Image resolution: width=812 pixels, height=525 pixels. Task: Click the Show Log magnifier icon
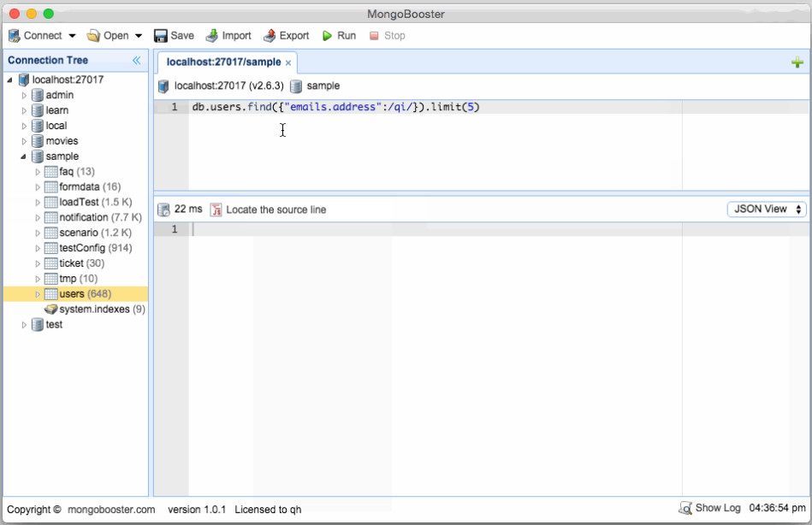[x=685, y=508]
